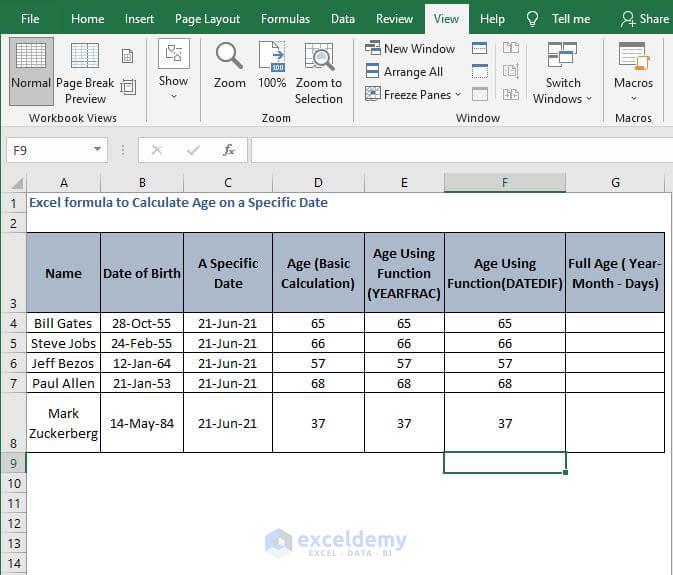Select cell with date 14-May-84
Screen dimensions: 673x575
pos(142,423)
